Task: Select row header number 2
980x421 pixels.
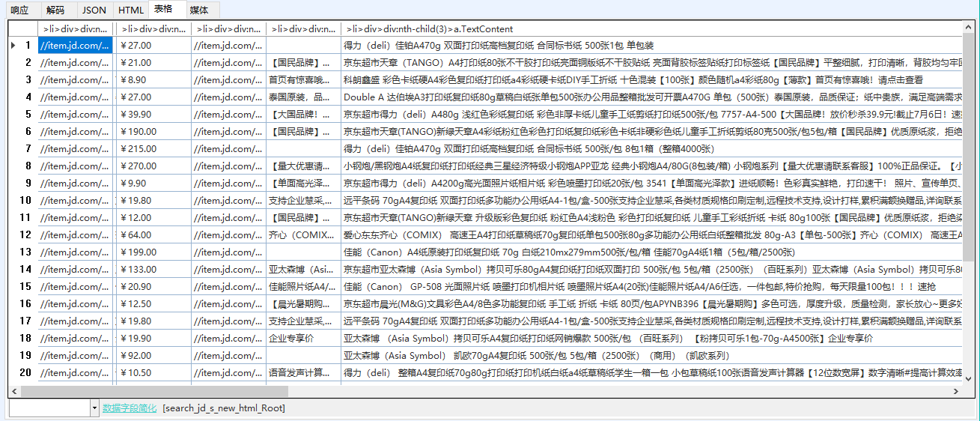Action: 23,63
